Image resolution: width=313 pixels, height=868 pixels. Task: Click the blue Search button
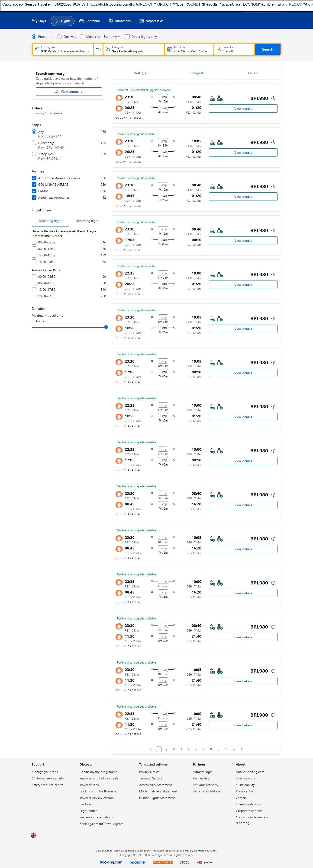[x=268, y=49]
